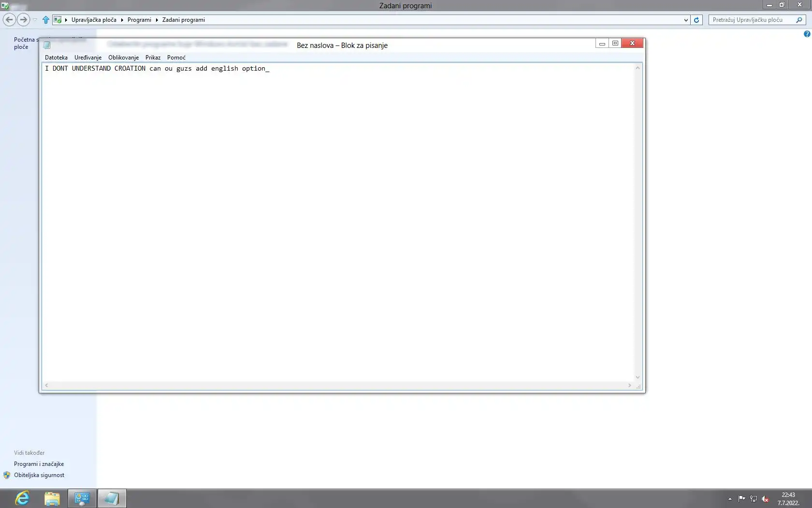Screen dimensions: 812x508
Task: Click the search magnifier icon
Action: (x=799, y=20)
